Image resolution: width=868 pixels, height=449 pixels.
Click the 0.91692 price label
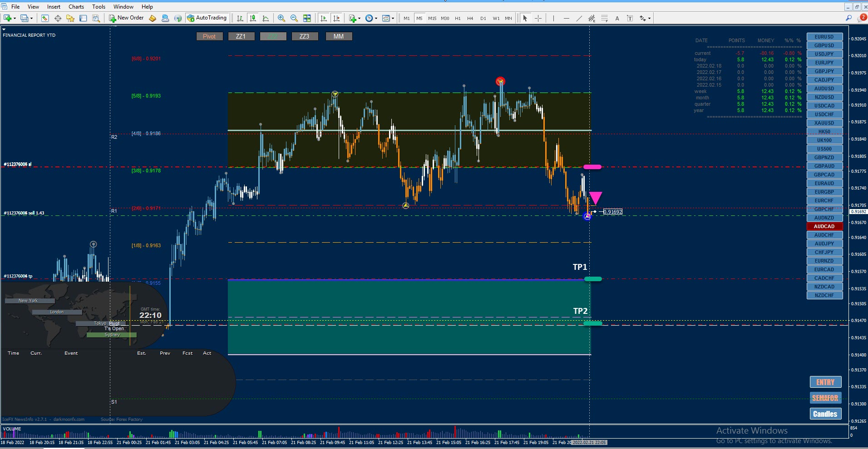613,212
